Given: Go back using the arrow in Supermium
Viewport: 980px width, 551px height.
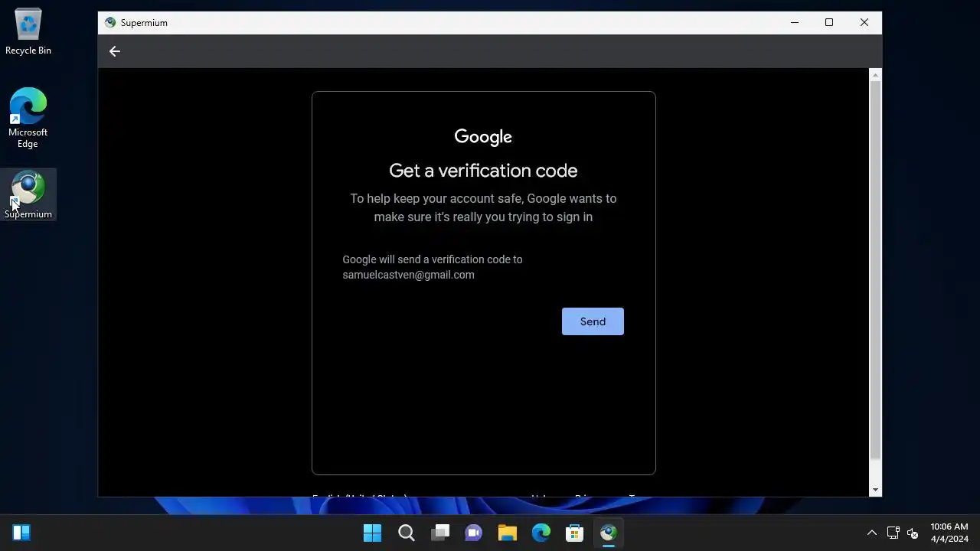Looking at the screenshot, I should tap(115, 51).
